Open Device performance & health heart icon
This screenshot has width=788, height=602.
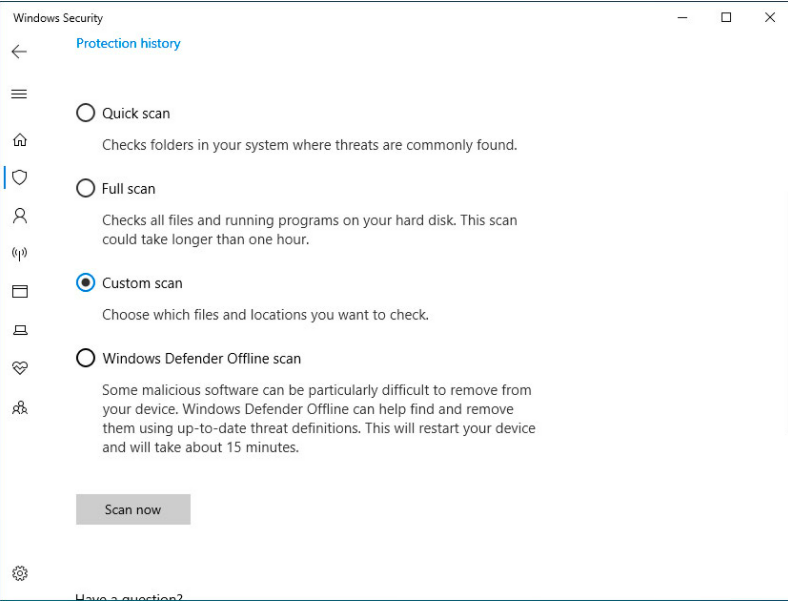[20, 368]
